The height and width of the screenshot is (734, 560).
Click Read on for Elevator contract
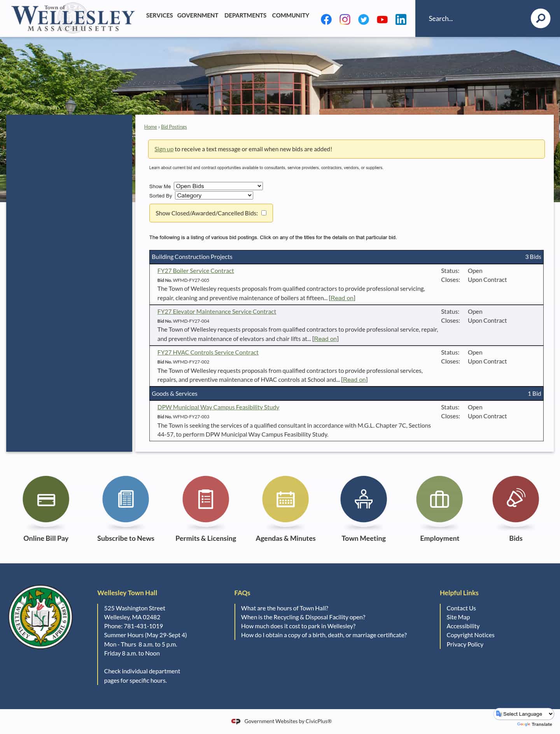click(325, 339)
